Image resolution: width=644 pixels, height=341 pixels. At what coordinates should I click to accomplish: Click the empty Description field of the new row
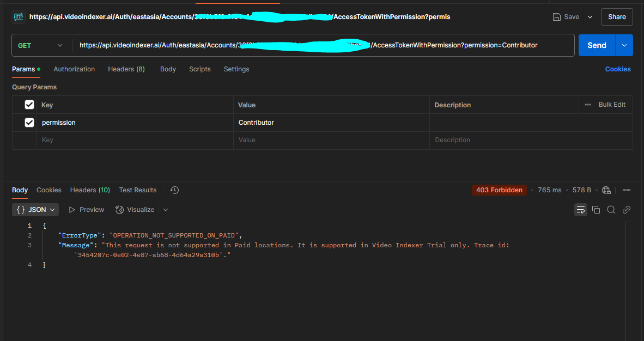coord(531,140)
